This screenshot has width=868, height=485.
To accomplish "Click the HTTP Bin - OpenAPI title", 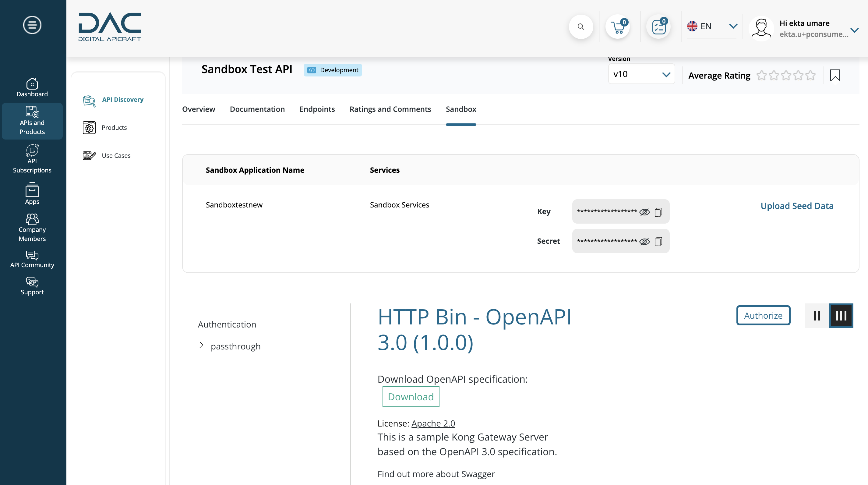I will pos(475,330).
